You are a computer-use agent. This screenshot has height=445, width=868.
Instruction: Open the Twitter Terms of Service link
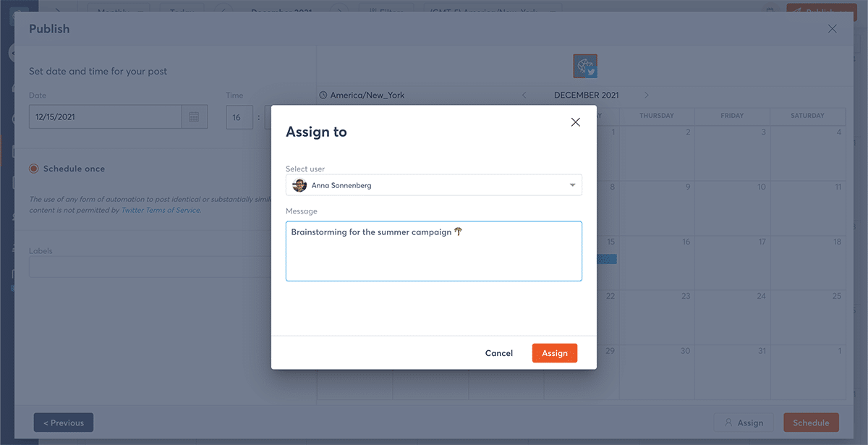click(161, 211)
